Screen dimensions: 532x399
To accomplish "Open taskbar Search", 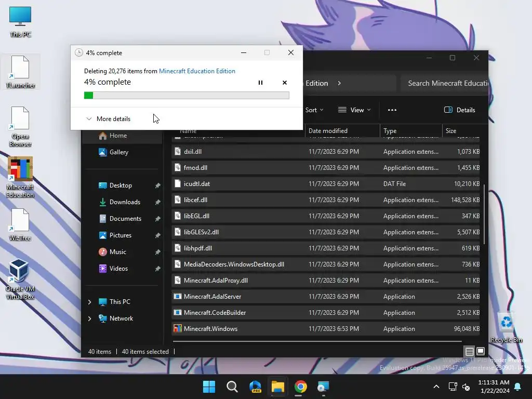I will [x=232, y=387].
